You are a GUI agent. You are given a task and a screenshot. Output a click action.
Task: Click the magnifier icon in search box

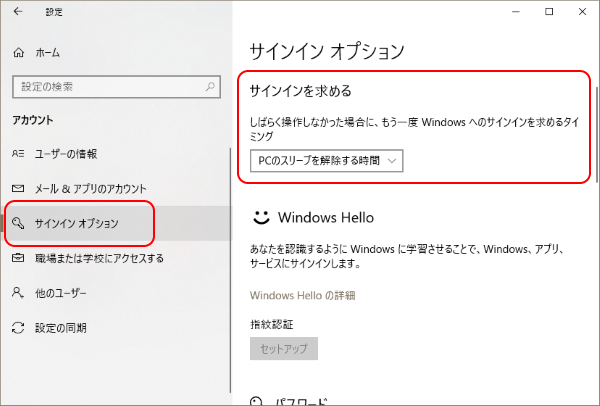[210, 87]
